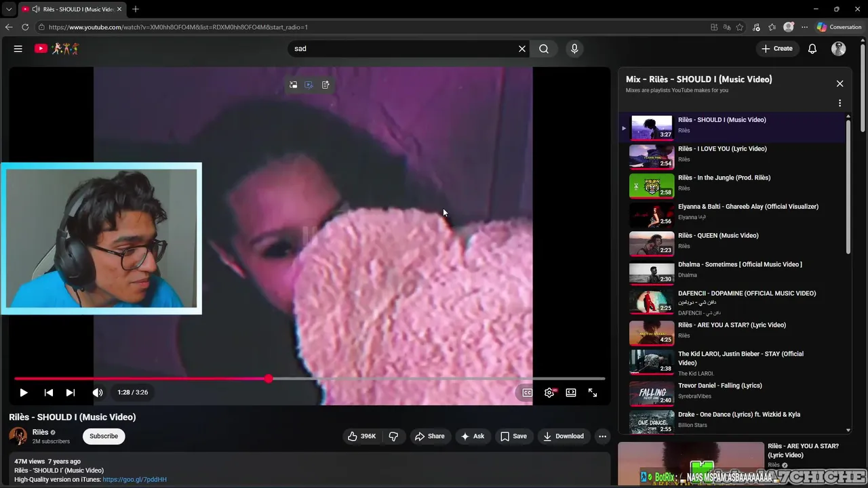Select 'Rilès - QUEEN (Music Video)' in playlist
868x488 pixels.
732,243
